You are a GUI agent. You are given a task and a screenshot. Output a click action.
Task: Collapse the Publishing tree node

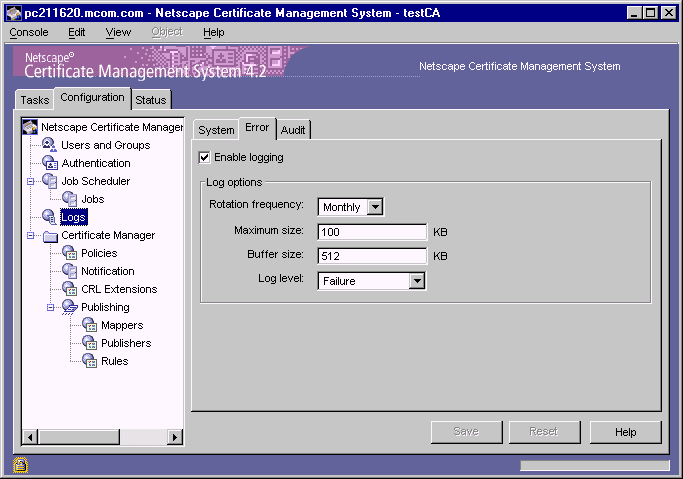point(51,307)
